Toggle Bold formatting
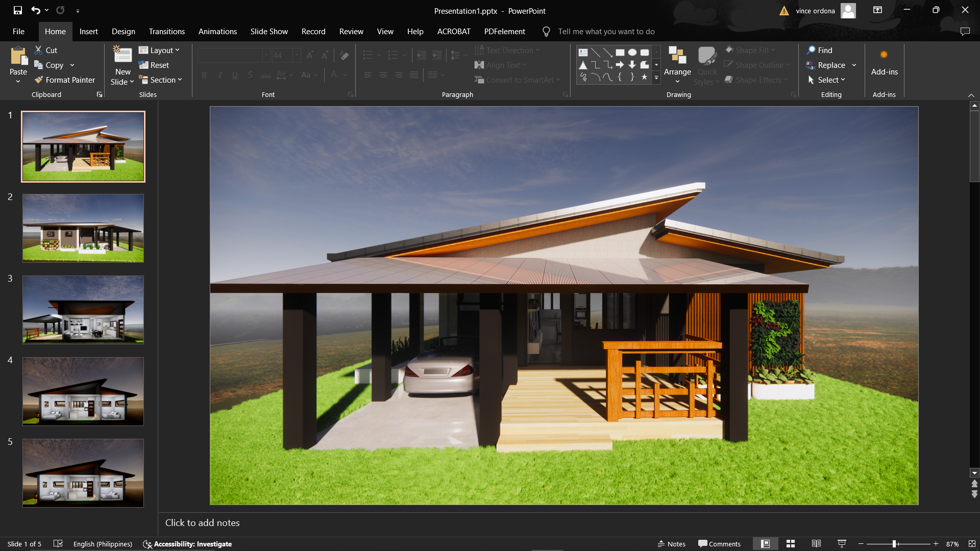980x551 pixels. (x=204, y=75)
